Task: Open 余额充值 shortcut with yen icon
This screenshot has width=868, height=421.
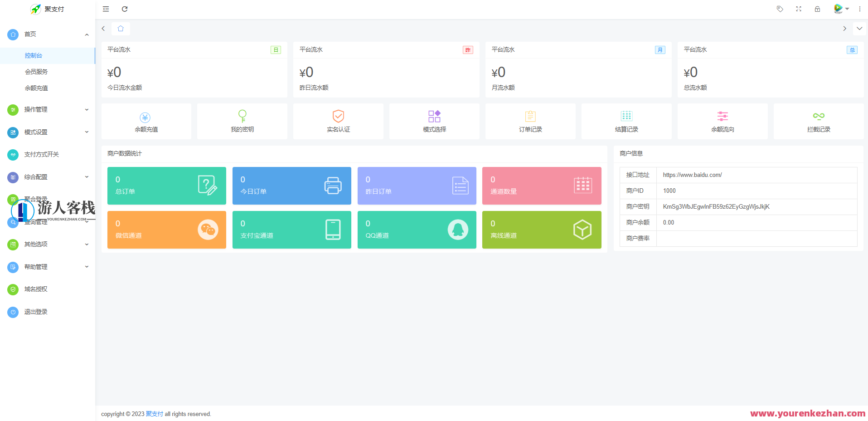Action: (x=146, y=122)
